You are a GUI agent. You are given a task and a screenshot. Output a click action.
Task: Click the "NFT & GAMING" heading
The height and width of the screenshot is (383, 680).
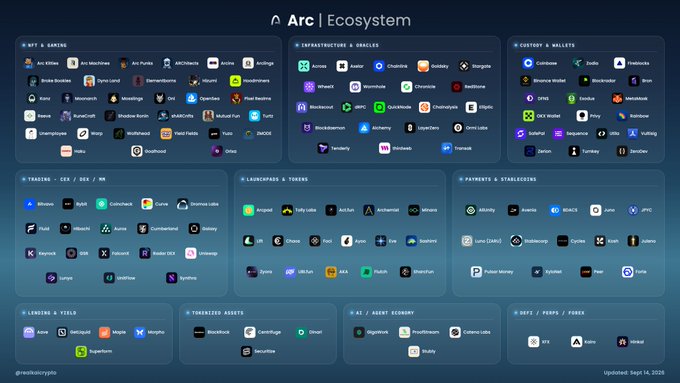47,45
